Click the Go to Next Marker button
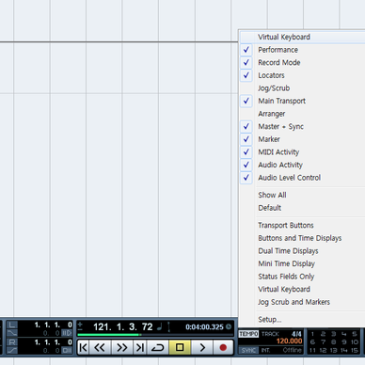This screenshot has width=365, height=365. point(140,347)
